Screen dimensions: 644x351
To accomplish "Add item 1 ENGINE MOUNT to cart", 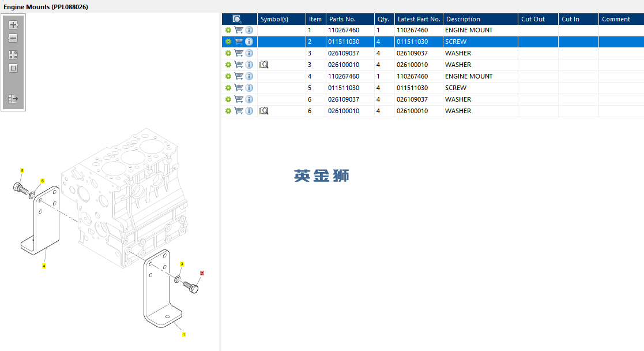I will point(239,30).
